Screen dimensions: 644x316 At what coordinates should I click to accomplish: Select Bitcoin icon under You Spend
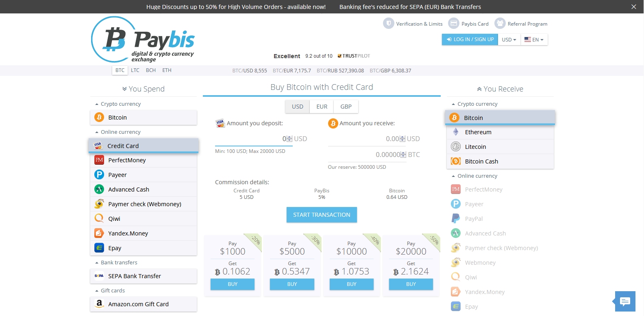[99, 117]
